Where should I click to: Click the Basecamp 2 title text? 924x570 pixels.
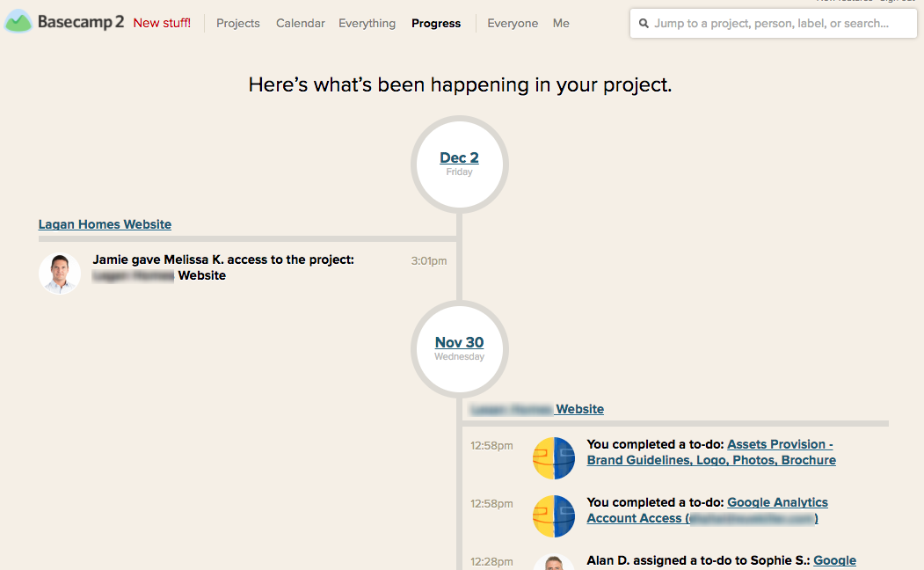[81, 22]
